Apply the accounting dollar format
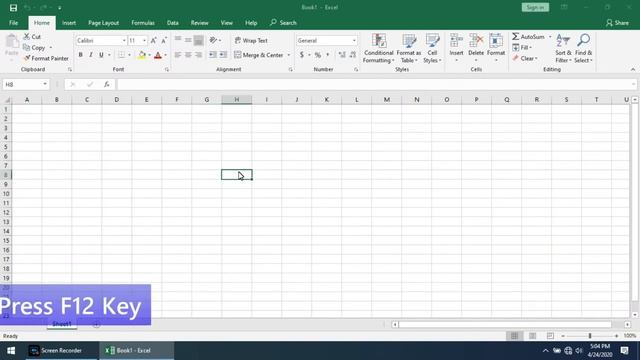Screen dimensions: 640x360 [x=302, y=55]
